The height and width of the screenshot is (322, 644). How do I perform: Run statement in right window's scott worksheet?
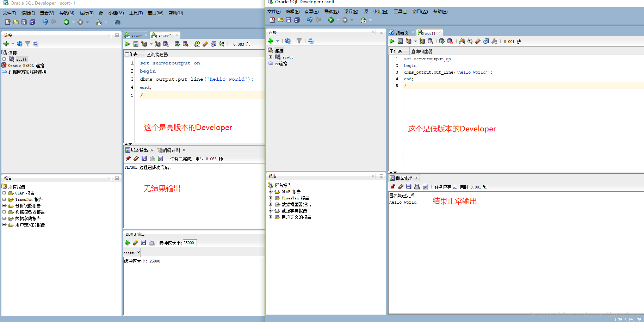pos(392,41)
